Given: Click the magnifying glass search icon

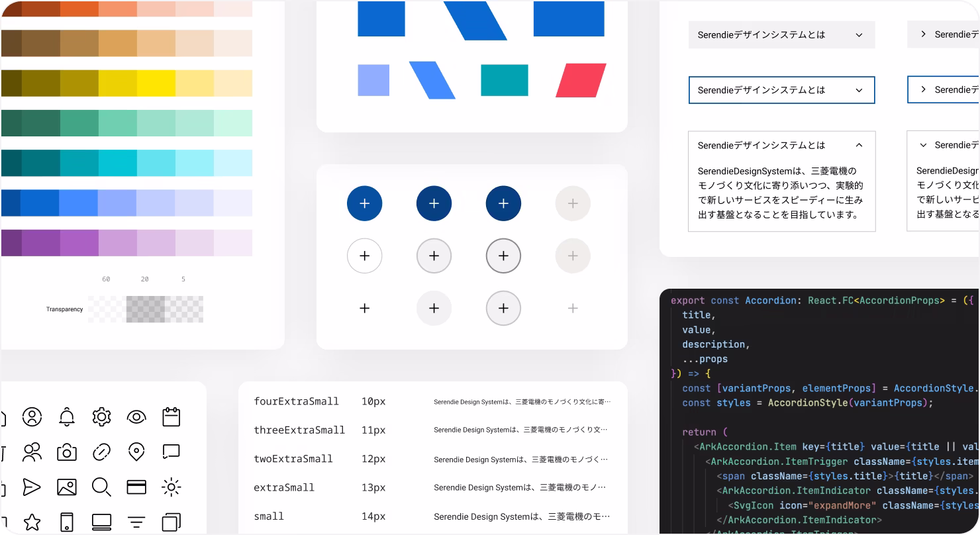Looking at the screenshot, I should click(x=101, y=487).
